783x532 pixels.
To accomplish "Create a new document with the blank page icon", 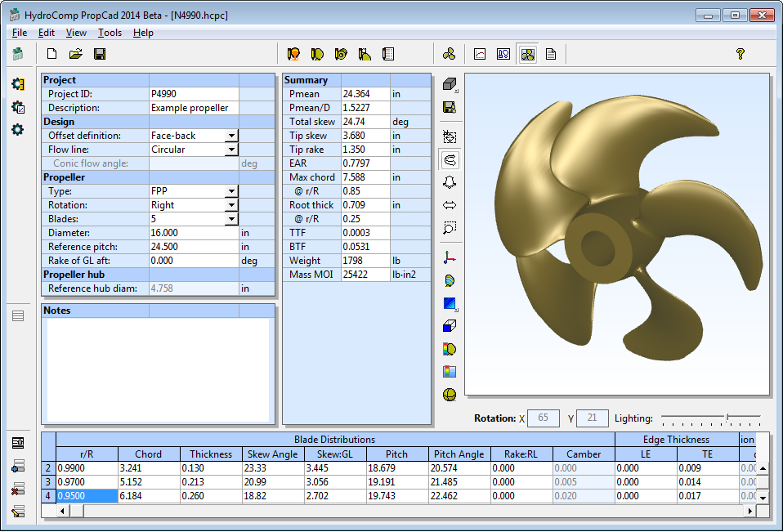I will tap(52, 54).
